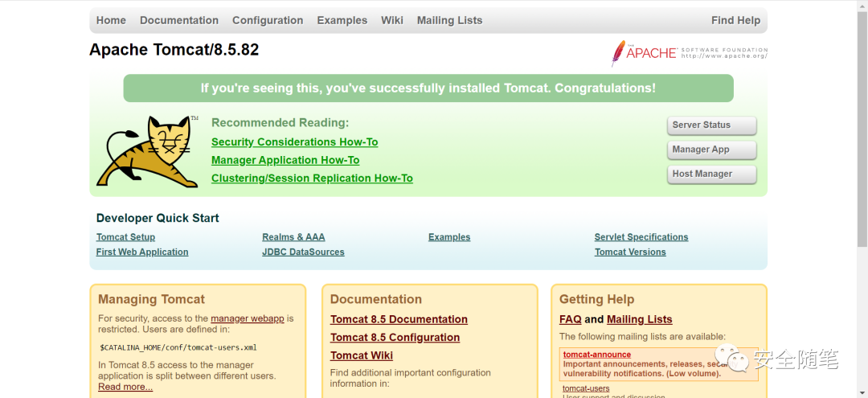Open the FAQ link under Getting Help

(x=570, y=319)
